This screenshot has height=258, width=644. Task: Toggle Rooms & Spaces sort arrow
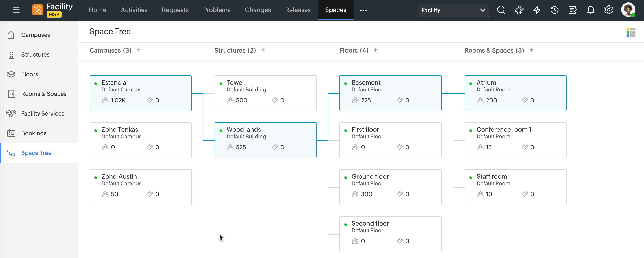(531, 50)
